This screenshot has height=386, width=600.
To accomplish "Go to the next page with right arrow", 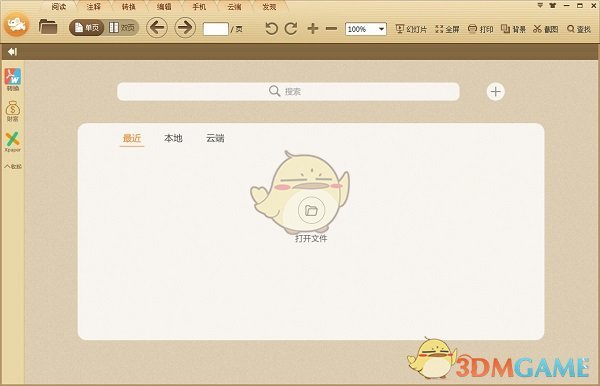I will tap(185, 28).
